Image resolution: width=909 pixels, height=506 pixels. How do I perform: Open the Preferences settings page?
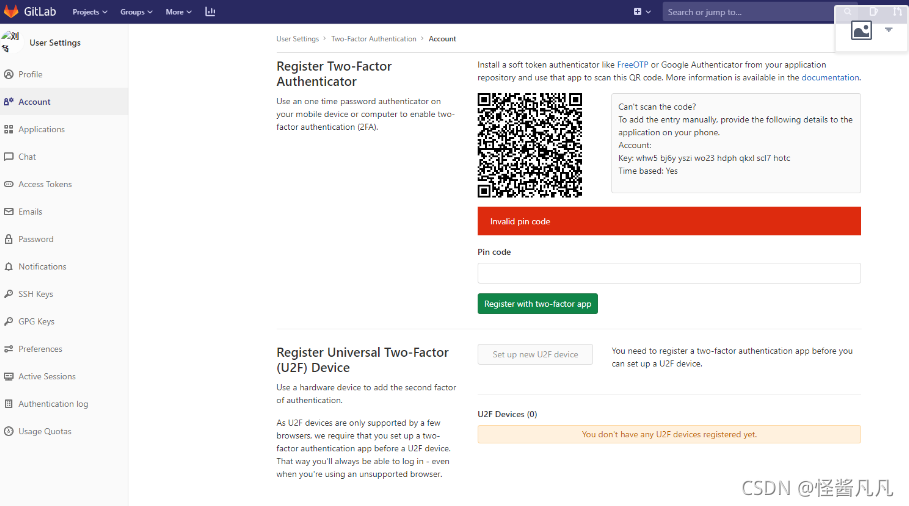coord(40,349)
